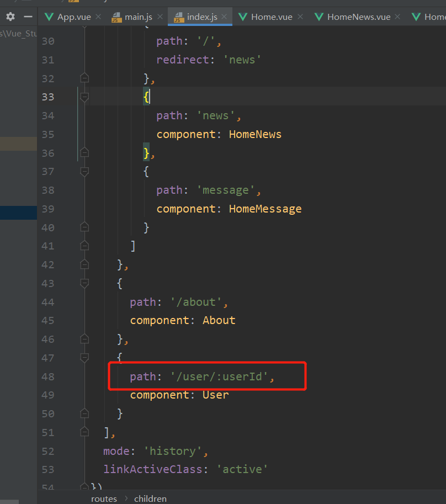Click the JS file icon on main.js tab
This screenshot has height=504, width=446.
[116, 17]
